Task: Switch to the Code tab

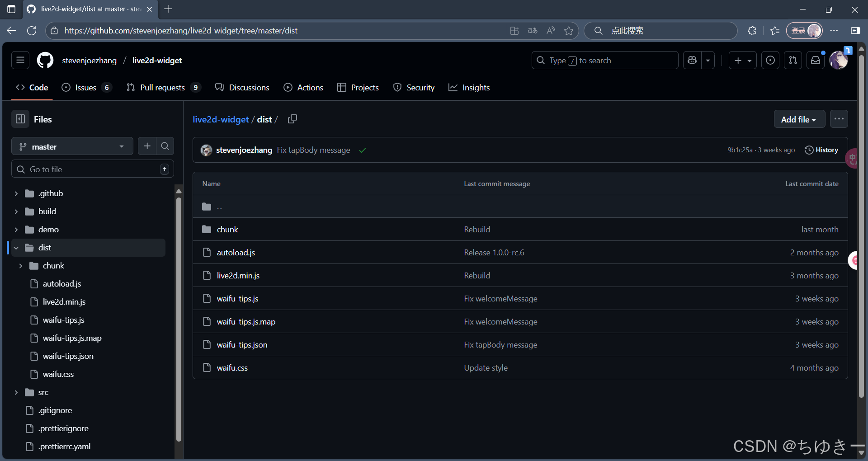Action: tap(32, 87)
